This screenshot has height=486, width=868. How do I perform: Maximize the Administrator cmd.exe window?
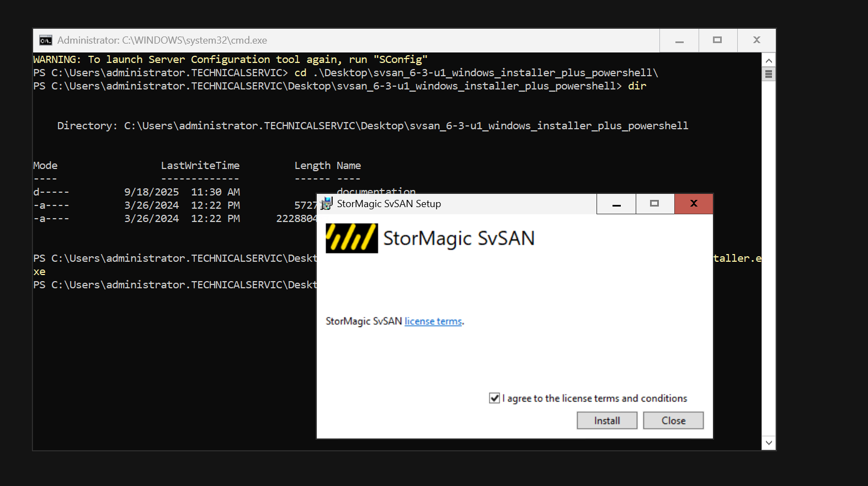click(x=717, y=40)
